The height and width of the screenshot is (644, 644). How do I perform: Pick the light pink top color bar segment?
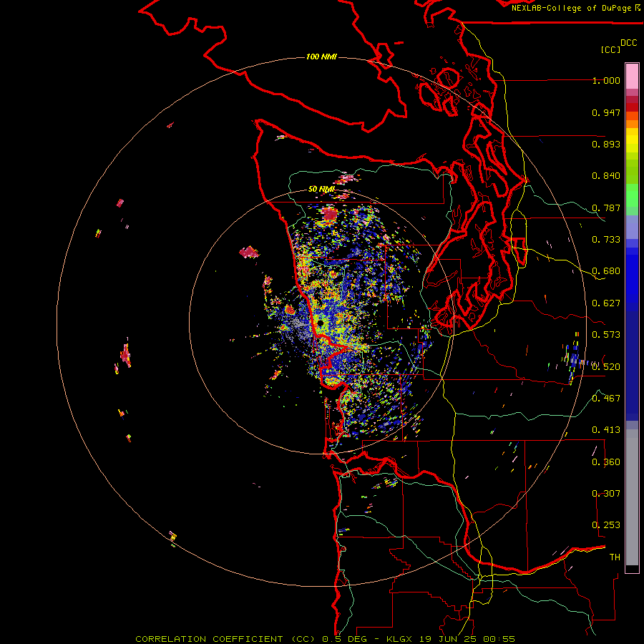[x=632, y=77]
